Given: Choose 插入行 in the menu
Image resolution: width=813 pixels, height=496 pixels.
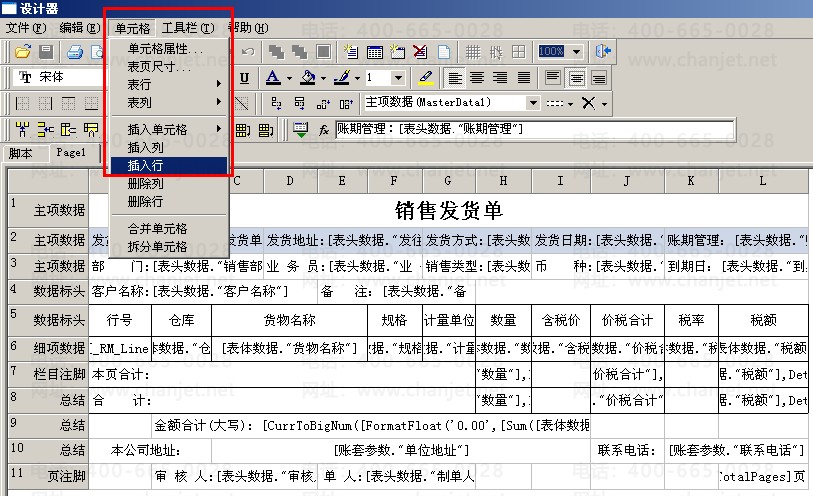Looking at the screenshot, I should coord(169,165).
